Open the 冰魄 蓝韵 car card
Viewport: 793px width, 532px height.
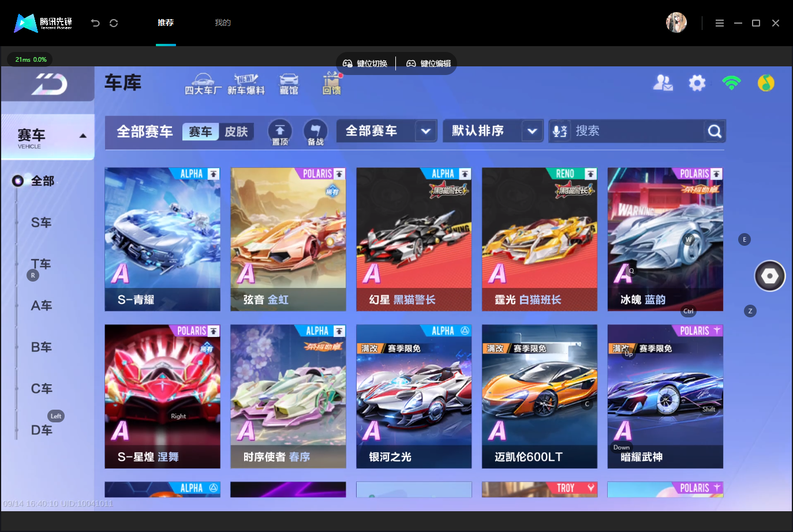[665, 239]
